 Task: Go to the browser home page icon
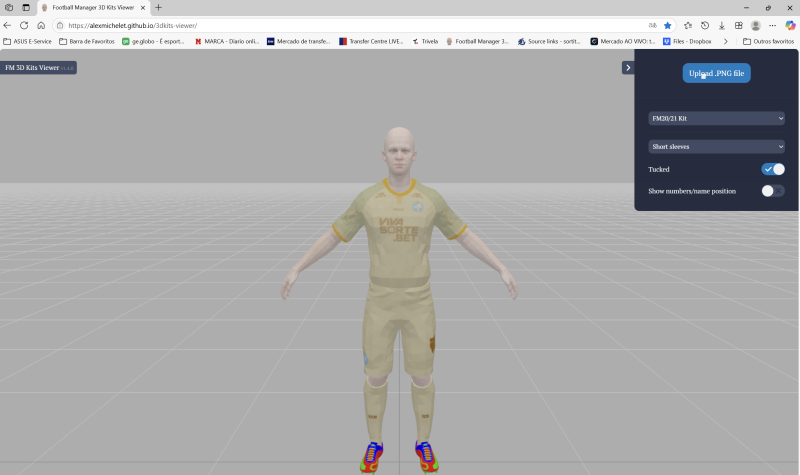pos(41,25)
